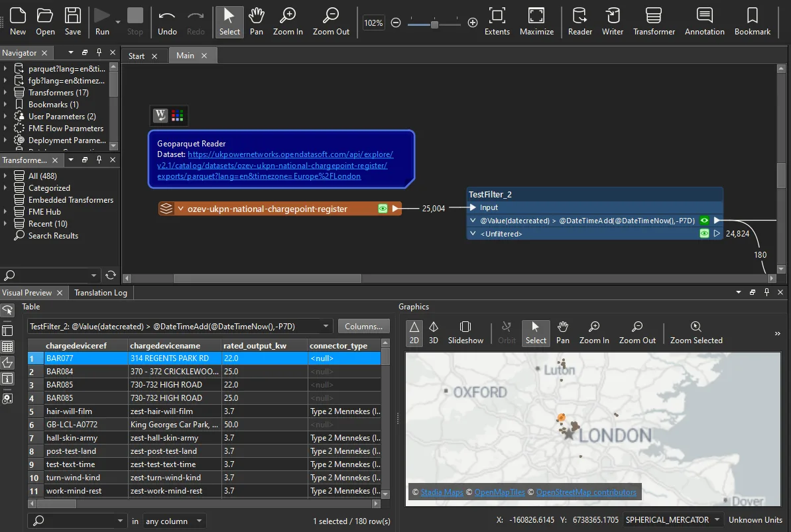Switch to the Translation Log tab
The image size is (791, 532).
point(101,292)
